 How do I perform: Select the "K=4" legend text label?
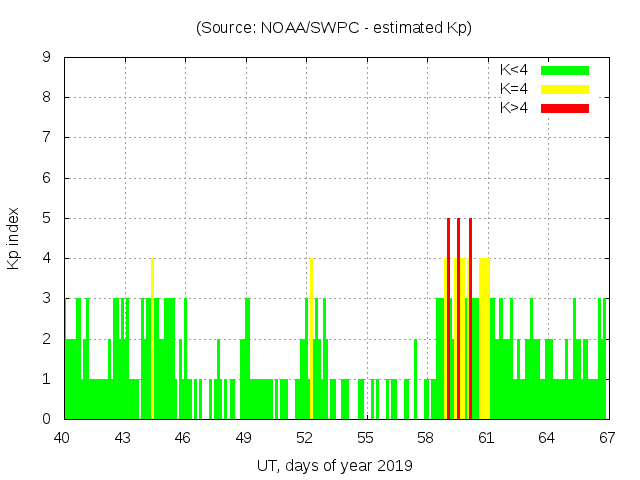pyautogui.click(x=515, y=89)
